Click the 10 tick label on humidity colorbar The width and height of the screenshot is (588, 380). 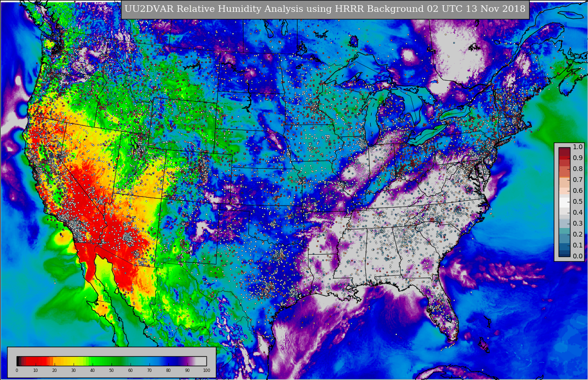[36, 370]
